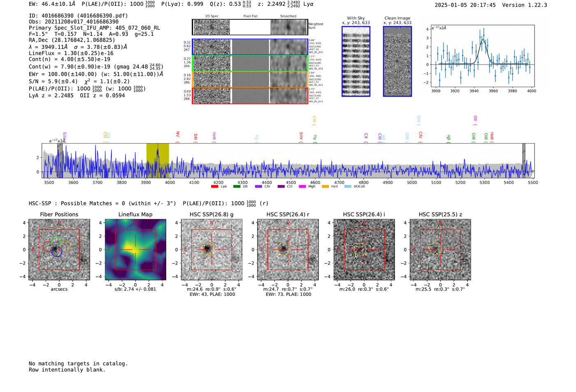576x392 pixels.
Task: Click the 'm:25.5 re:0.3" s:0.7"' caption
Action: [440, 289]
